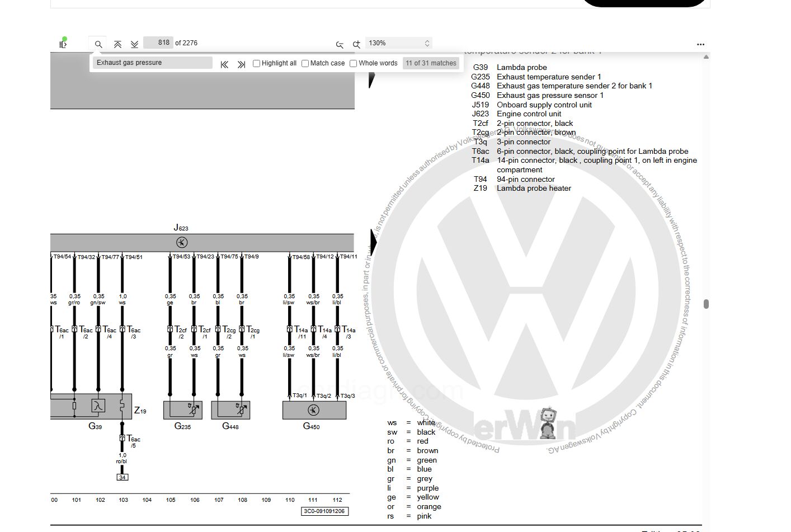Click the reference box 34 in diagram
The height and width of the screenshot is (532, 791).
click(x=123, y=477)
